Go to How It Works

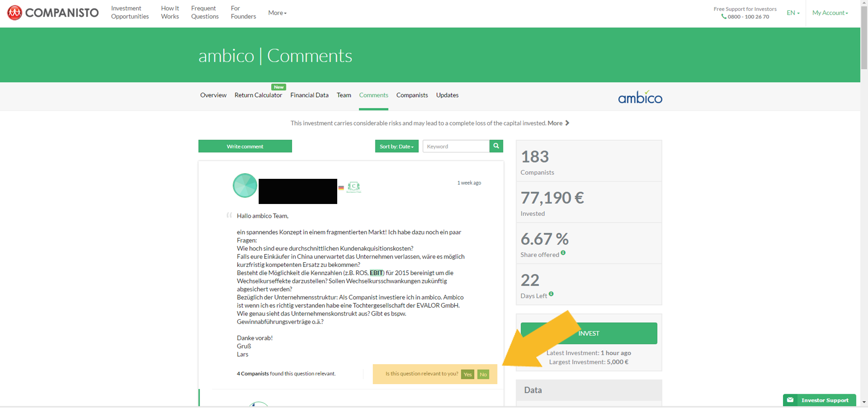point(170,12)
